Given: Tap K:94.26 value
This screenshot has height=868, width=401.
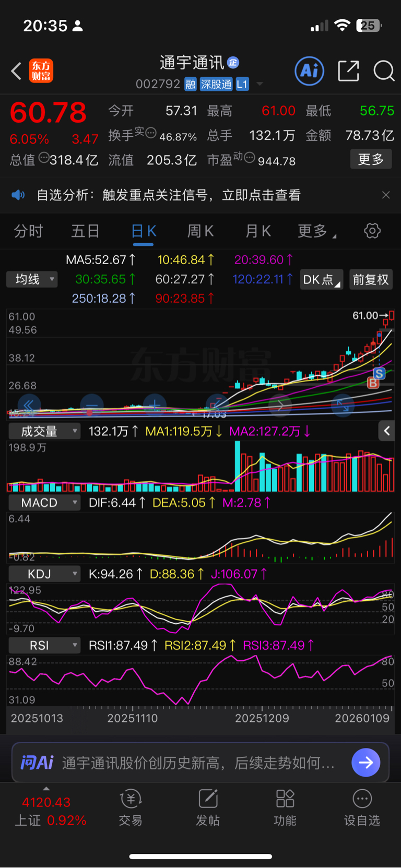Looking at the screenshot, I should pos(115,574).
